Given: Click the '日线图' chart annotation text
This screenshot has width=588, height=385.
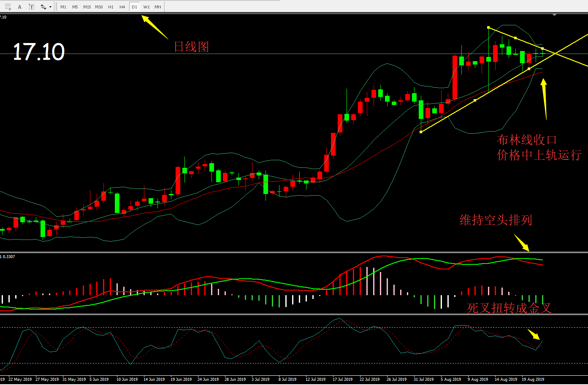Looking at the screenshot, I should [x=192, y=46].
